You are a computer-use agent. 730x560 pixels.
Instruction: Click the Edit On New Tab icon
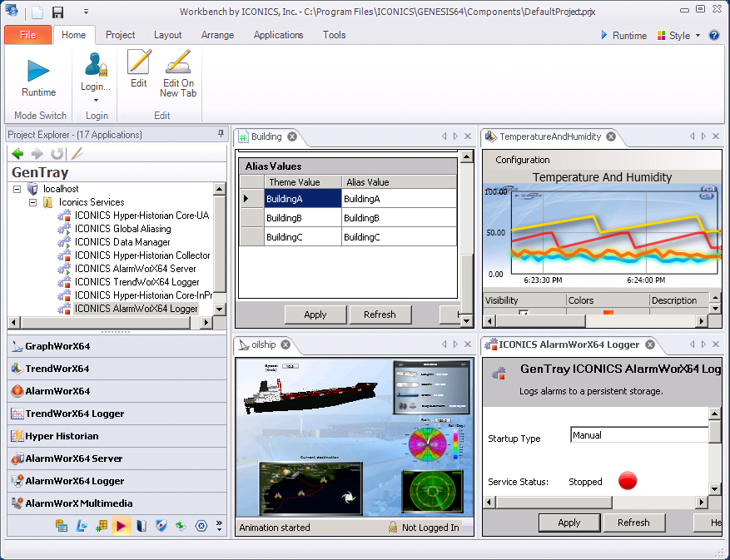pos(178,63)
